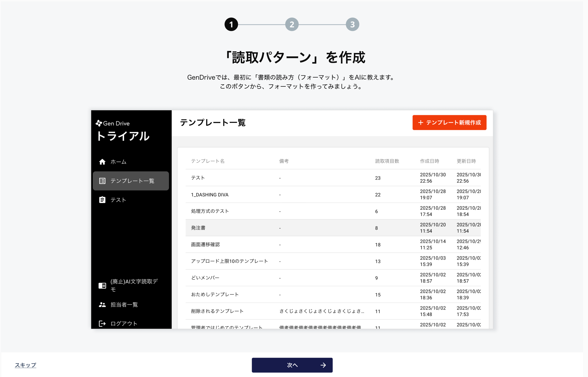The image size is (588, 377).
Task: Click the logout arrow icon
Action: click(x=102, y=324)
